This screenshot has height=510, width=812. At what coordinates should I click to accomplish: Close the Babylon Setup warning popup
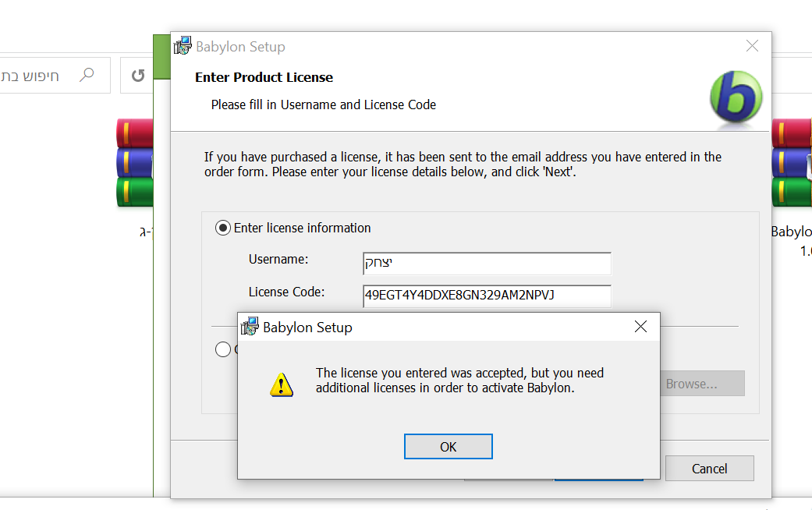(x=640, y=327)
